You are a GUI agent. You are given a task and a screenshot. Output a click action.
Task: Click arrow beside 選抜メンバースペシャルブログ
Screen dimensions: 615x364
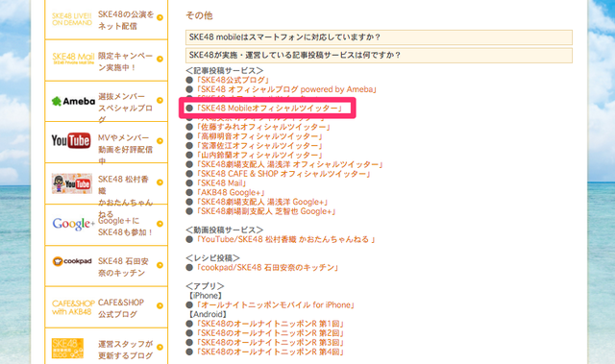pyautogui.click(x=160, y=100)
